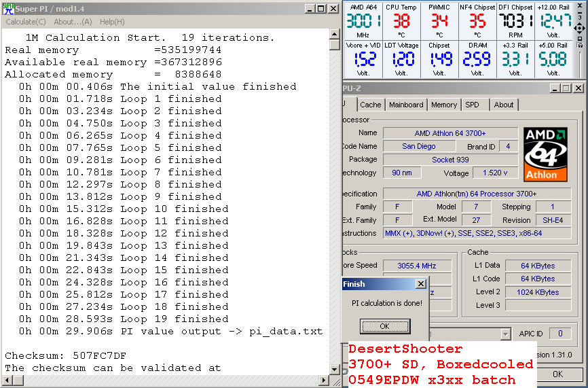Switch to the Mainboard tab in CPU-Z
This screenshot has height=388, width=588.
pyautogui.click(x=406, y=105)
